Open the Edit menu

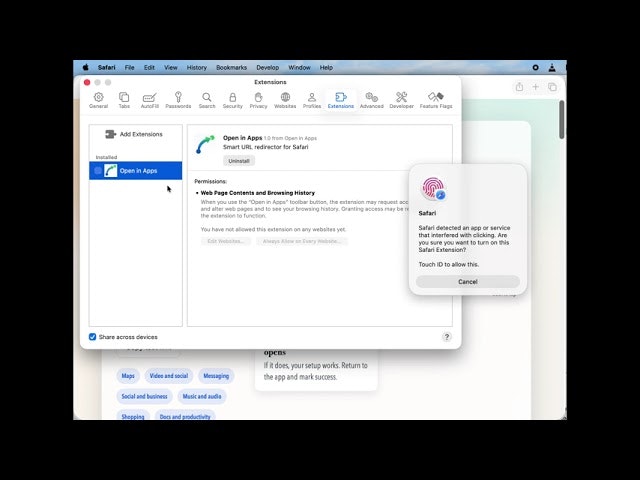[149, 67]
